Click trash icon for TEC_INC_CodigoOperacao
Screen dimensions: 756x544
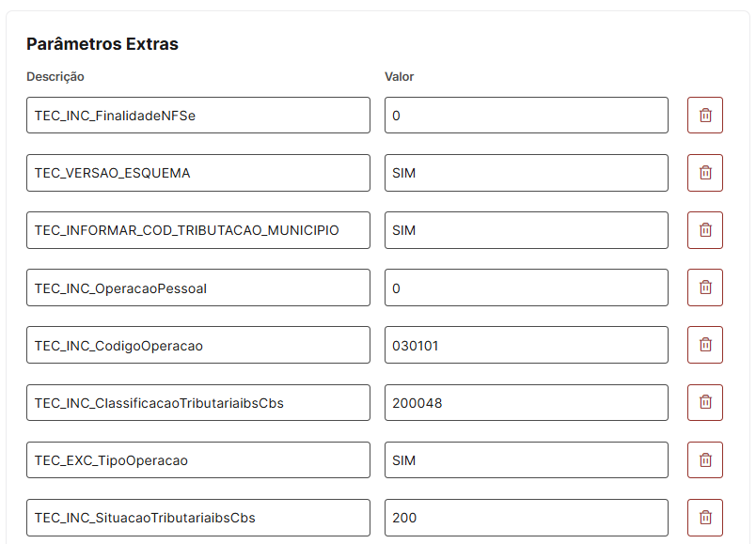(705, 345)
